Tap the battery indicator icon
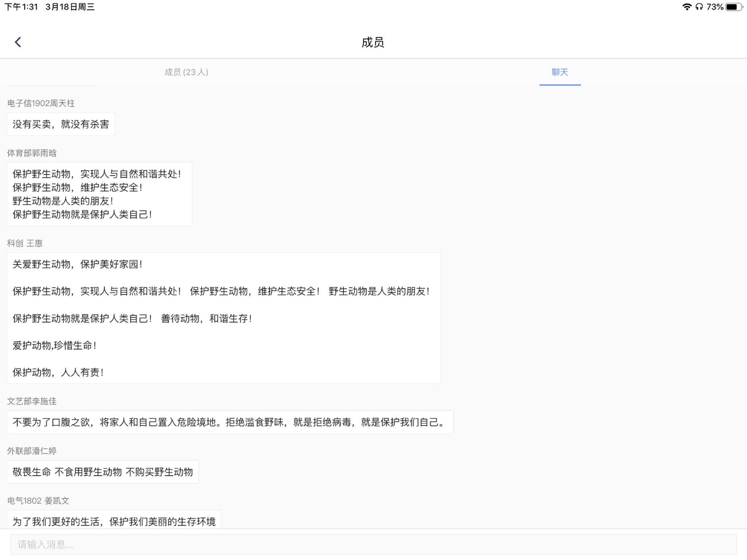Screen dimensions: 747x560 [733, 6]
